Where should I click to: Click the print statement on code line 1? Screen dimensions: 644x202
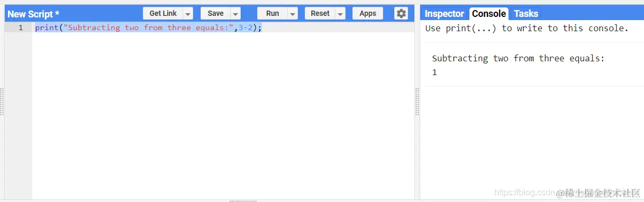(x=148, y=27)
